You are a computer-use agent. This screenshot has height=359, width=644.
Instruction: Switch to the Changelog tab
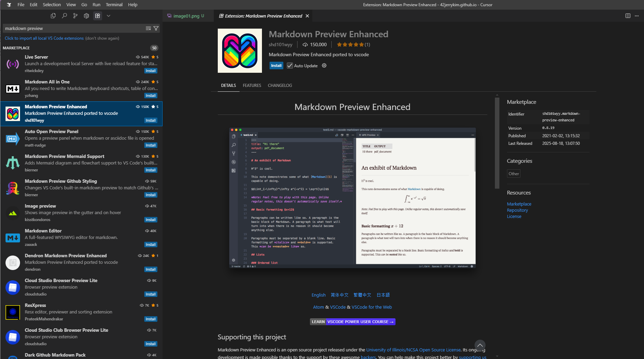point(280,86)
